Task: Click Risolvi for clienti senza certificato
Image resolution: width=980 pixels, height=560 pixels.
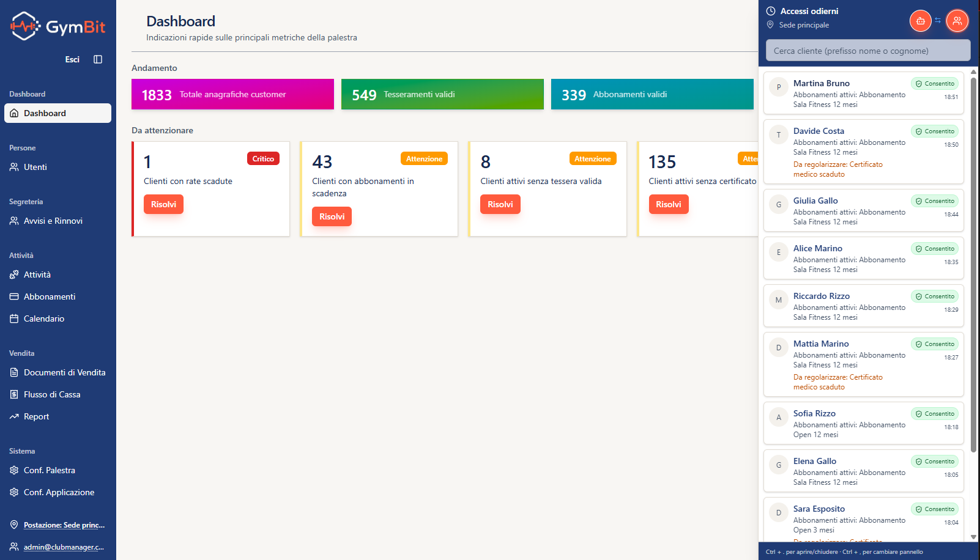Action: 669,204
